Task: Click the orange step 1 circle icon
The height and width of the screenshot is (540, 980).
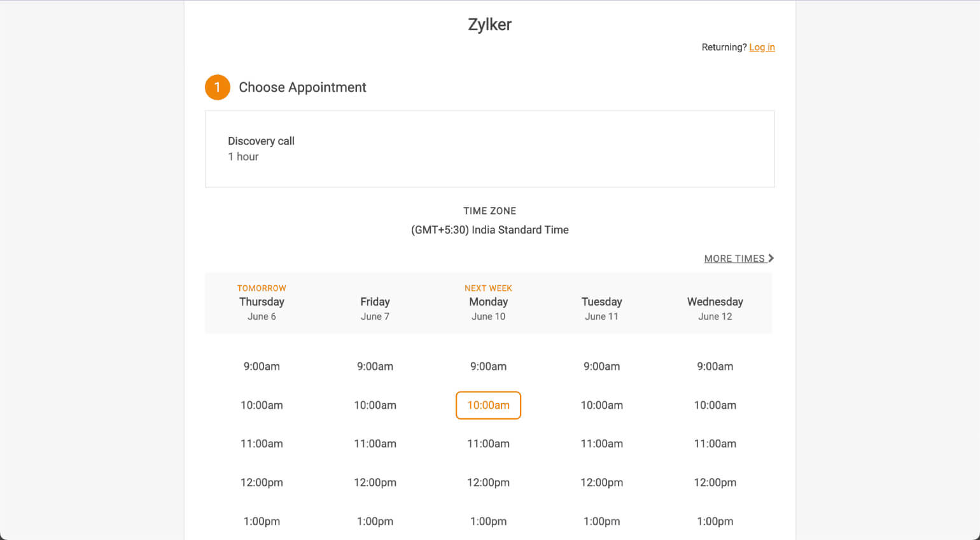Action: pyautogui.click(x=217, y=87)
